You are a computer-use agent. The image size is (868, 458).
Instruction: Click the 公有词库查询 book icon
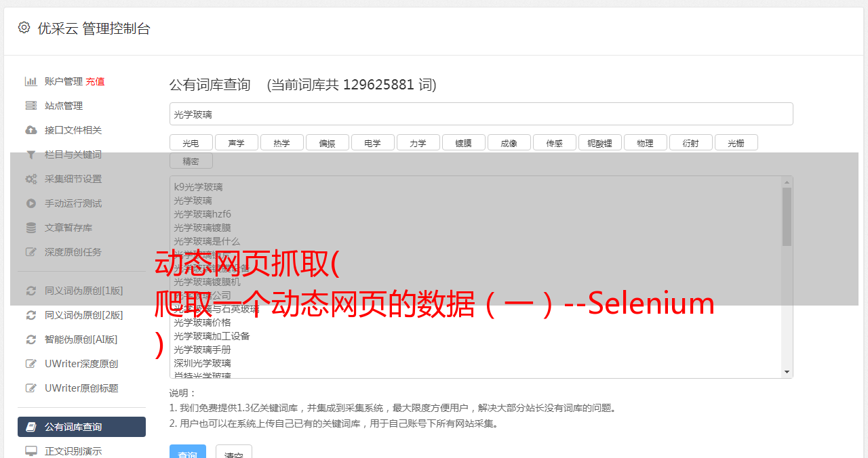pos(31,427)
